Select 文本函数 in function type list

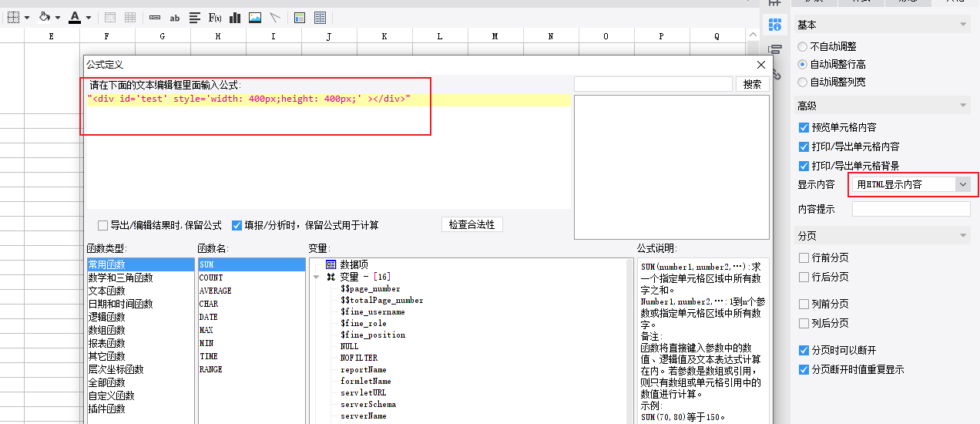pos(106,291)
